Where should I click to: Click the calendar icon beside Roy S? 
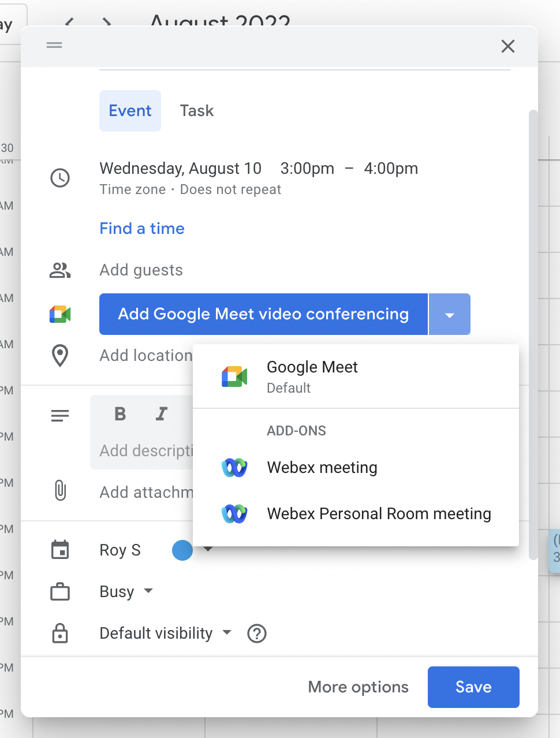60,550
